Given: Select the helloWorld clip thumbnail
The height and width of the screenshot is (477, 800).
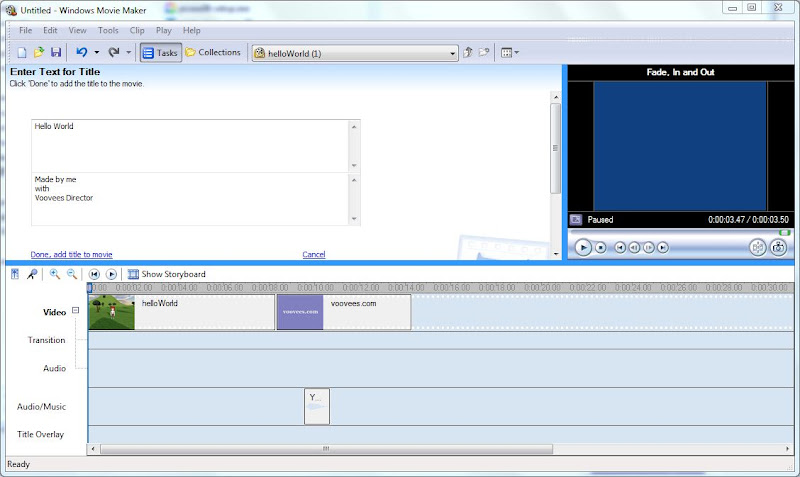Looking at the screenshot, I should tap(112, 312).
